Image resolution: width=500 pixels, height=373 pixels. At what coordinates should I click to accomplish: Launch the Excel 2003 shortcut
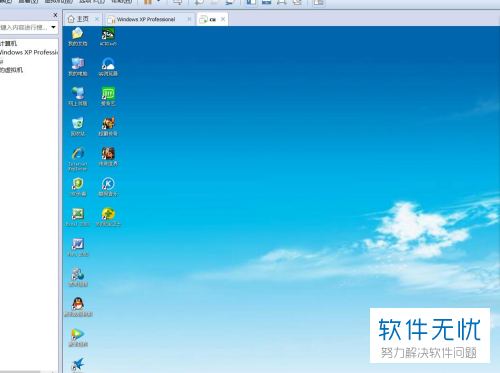tap(78, 216)
